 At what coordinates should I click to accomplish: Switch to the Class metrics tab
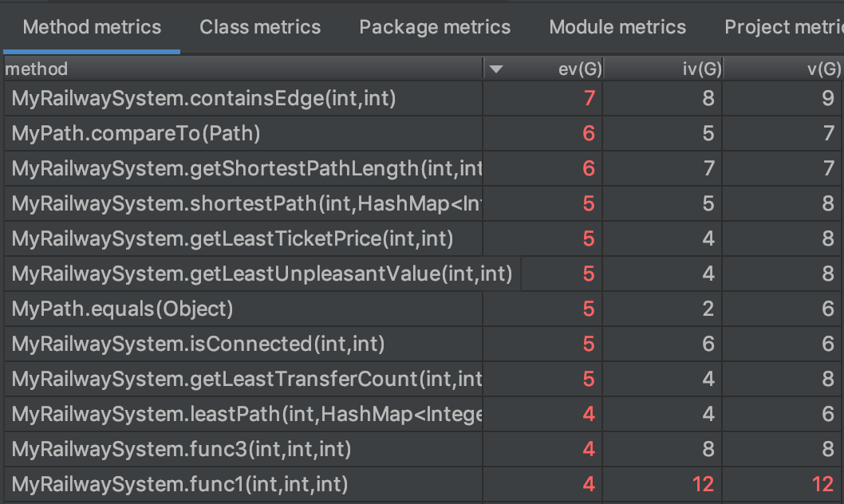[260, 27]
